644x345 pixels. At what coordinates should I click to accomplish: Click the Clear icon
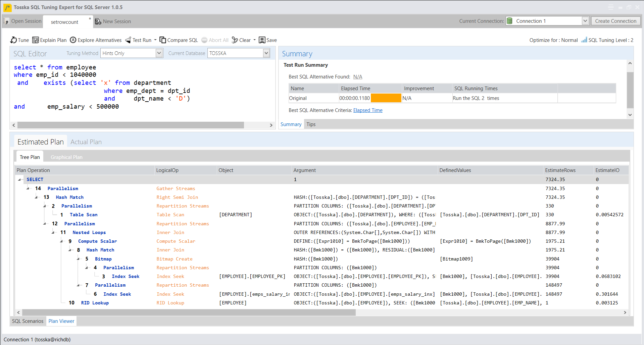(235, 40)
